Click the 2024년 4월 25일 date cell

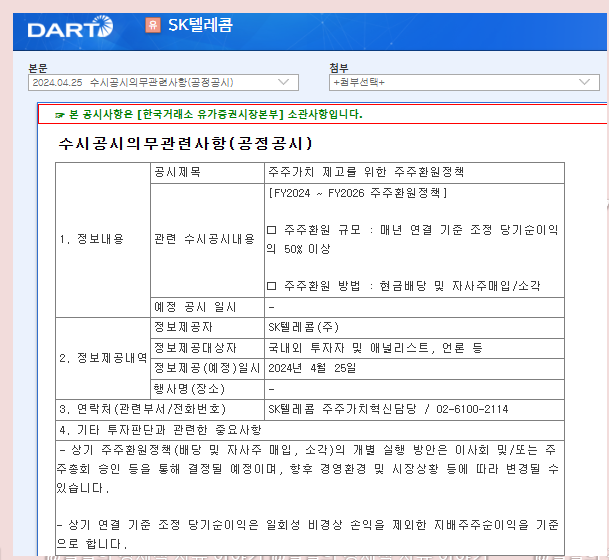(414, 369)
